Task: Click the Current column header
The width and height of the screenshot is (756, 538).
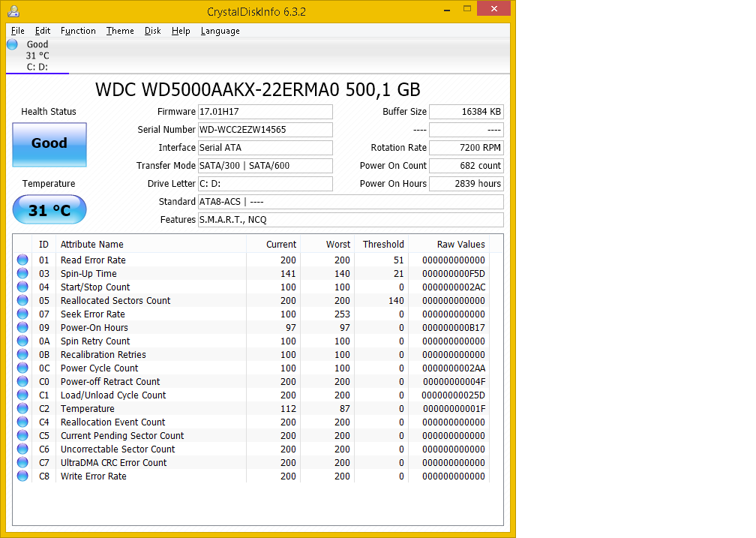Action: coord(273,244)
